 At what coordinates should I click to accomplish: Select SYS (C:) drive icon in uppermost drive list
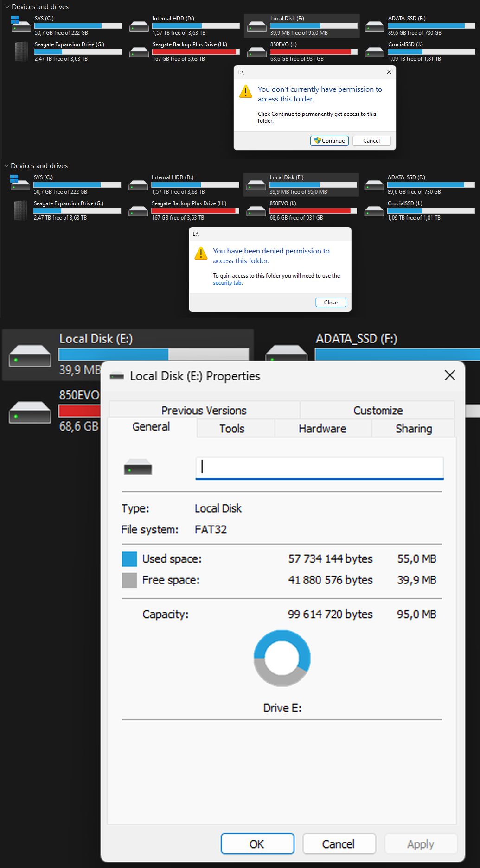(21, 24)
